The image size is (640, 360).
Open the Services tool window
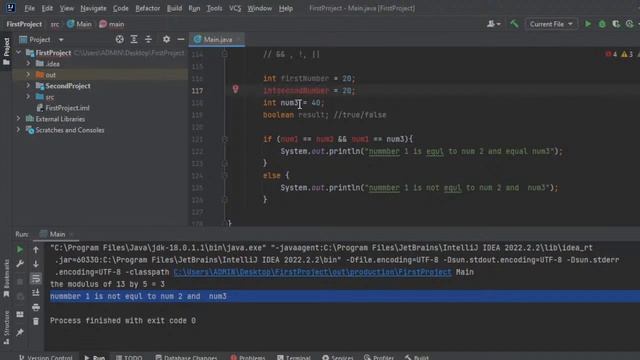pyautogui.click(x=338, y=357)
